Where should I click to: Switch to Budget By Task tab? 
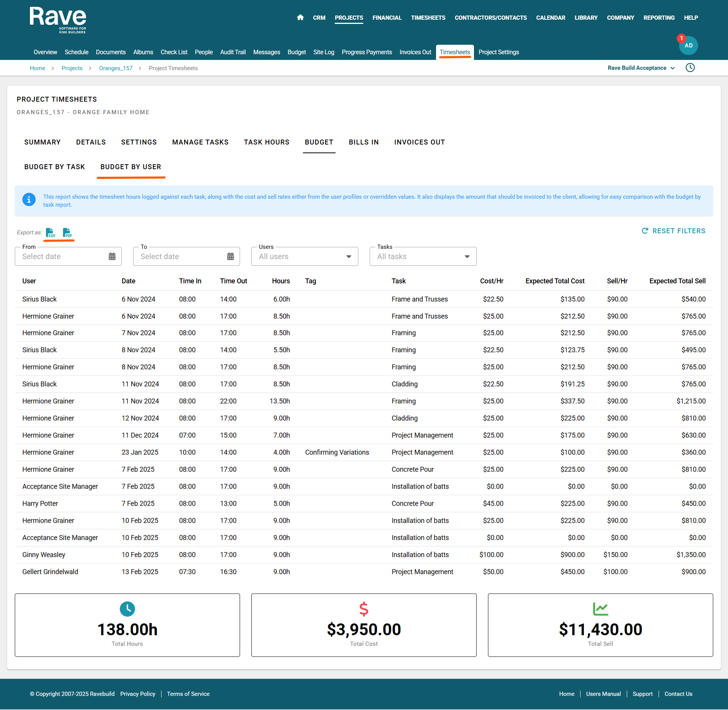[55, 167]
